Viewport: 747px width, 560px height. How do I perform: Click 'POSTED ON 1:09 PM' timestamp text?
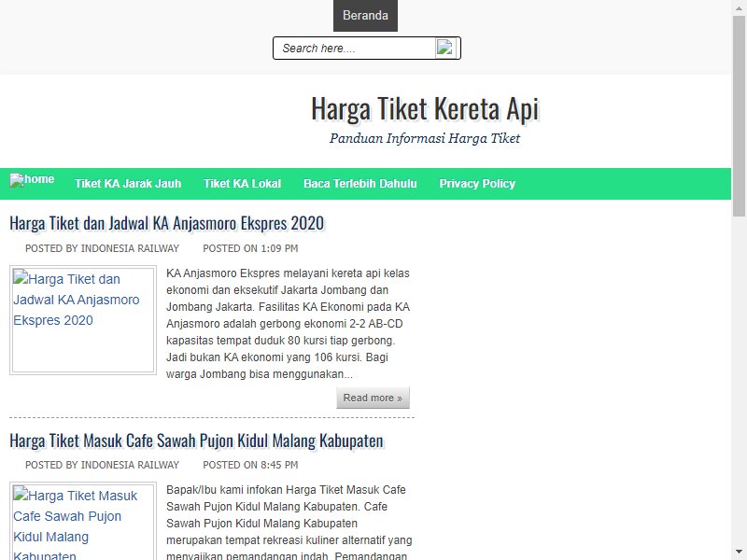tap(250, 248)
